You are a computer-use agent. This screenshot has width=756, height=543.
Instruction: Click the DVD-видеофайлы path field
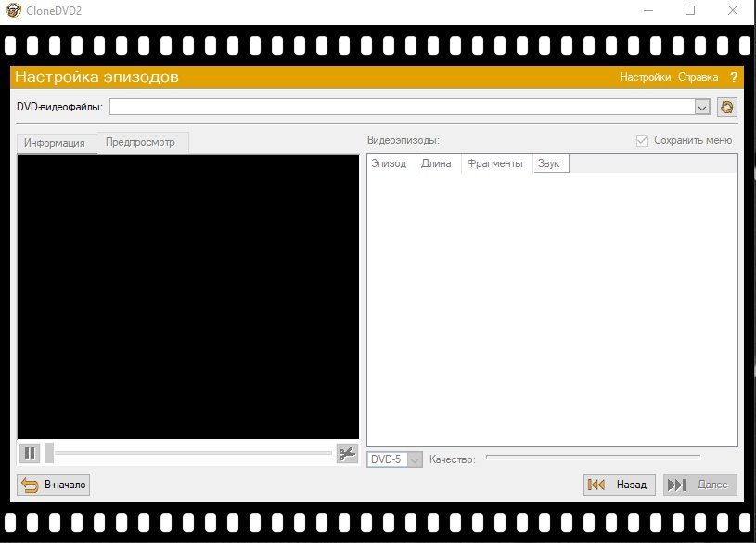pos(402,107)
